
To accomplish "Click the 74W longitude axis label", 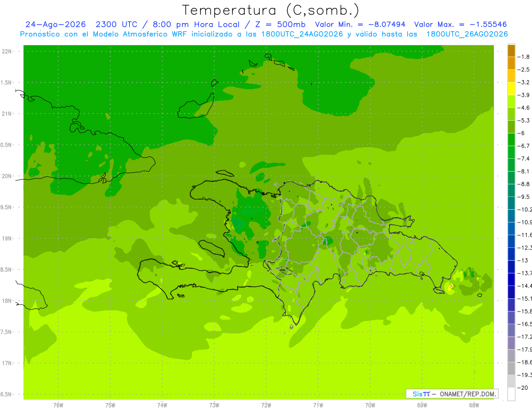I will tap(162, 405).
